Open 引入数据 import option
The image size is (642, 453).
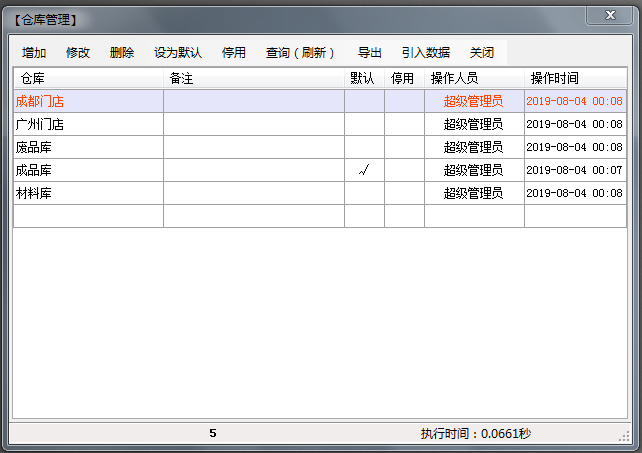point(426,53)
